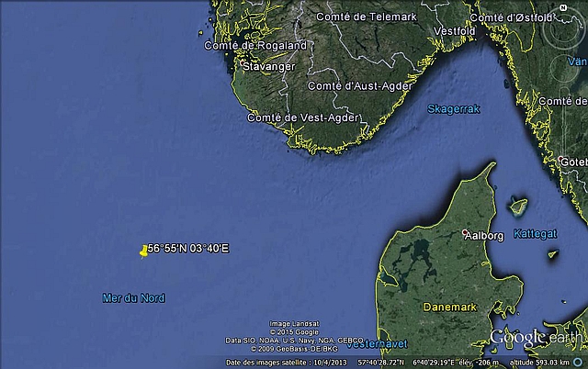Click the Mer du Nord label
The width and height of the screenshot is (588, 369).
click(133, 298)
